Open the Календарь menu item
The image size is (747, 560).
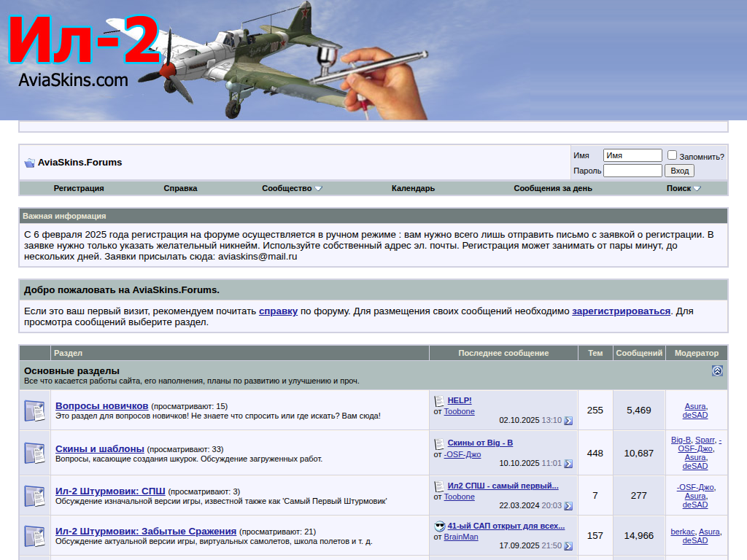(413, 188)
